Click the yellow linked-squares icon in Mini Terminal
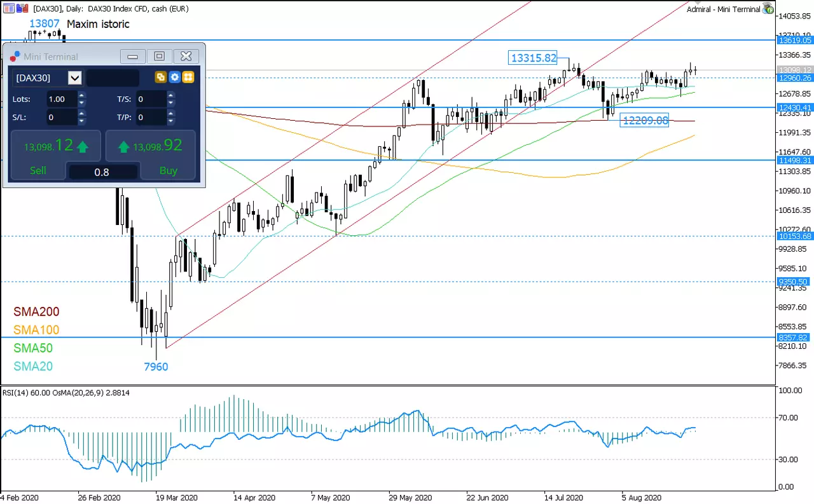The height and width of the screenshot is (504, 814). click(x=161, y=77)
